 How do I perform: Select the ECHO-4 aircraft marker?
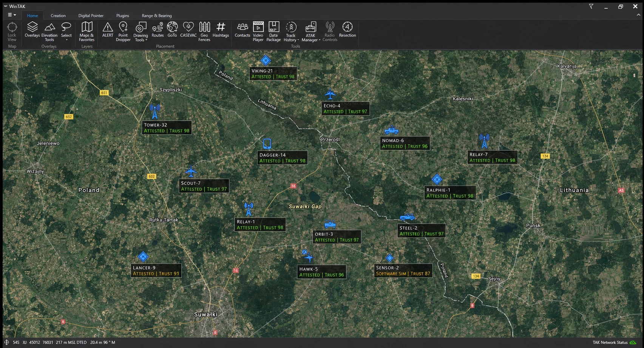(x=330, y=93)
